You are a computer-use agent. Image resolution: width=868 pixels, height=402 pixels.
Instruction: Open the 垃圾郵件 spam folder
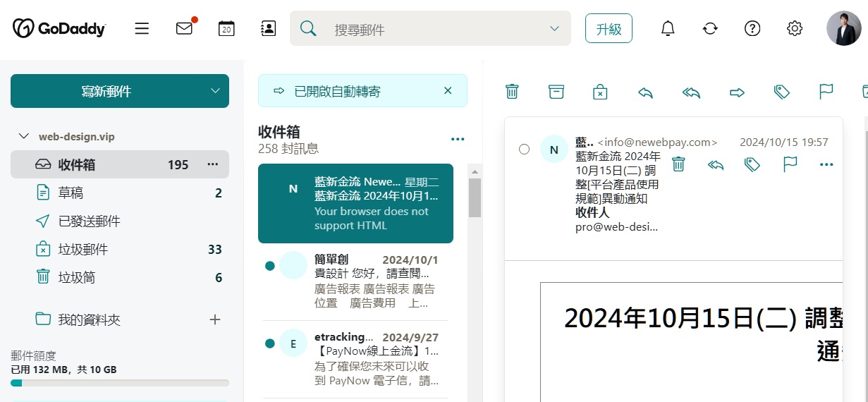pyautogui.click(x=120, y=249)
